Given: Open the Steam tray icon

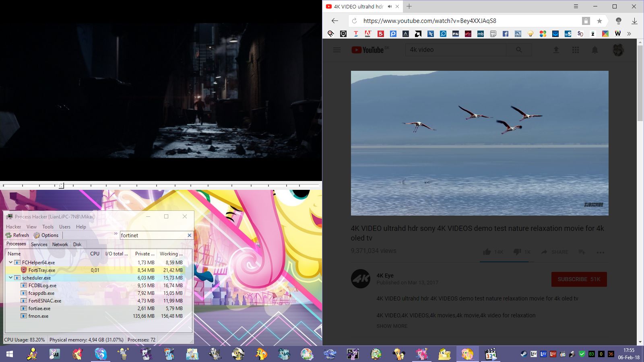Looking at the screenshot, I should 524,354.
